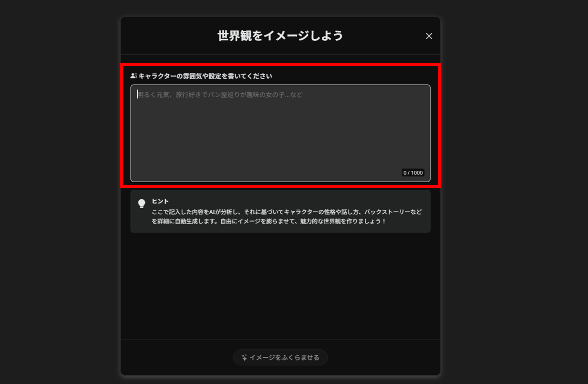Click the dark backdrop right of dialog
Screen dimensions: 588x384
[x=514, y=192]
